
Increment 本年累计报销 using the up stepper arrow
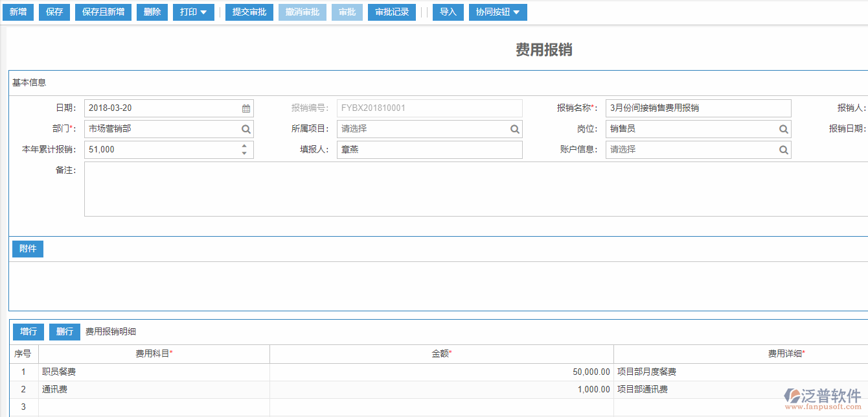(x=244, y=146)
